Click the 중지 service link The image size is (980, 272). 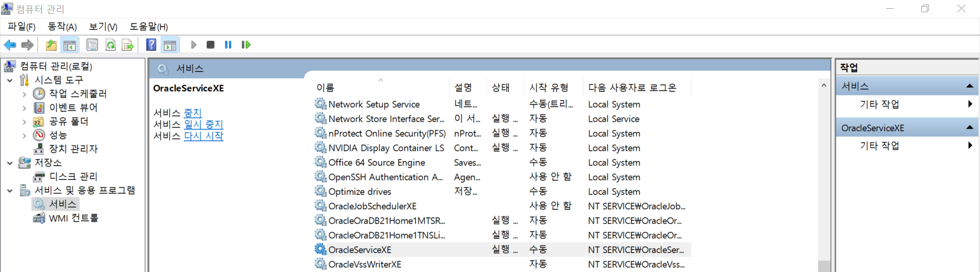193,113
